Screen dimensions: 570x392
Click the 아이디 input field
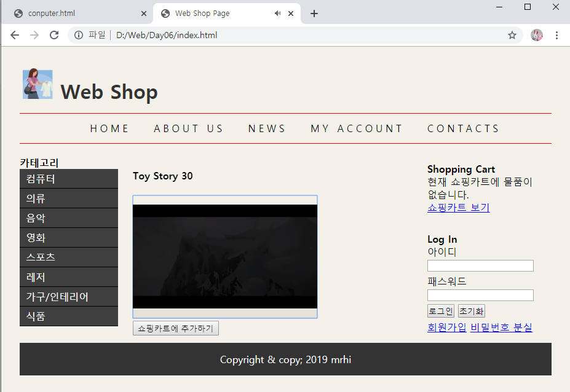[480, 265]
